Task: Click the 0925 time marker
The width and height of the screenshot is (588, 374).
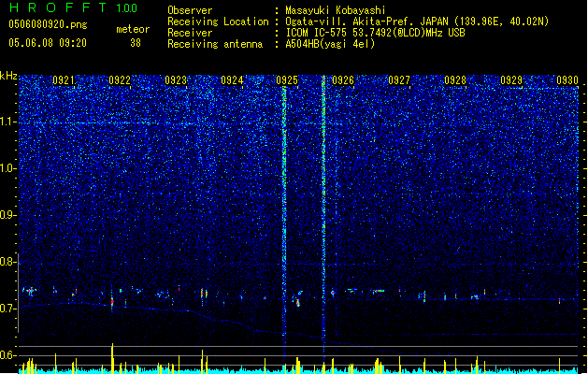Action: [x=287, y=80]
